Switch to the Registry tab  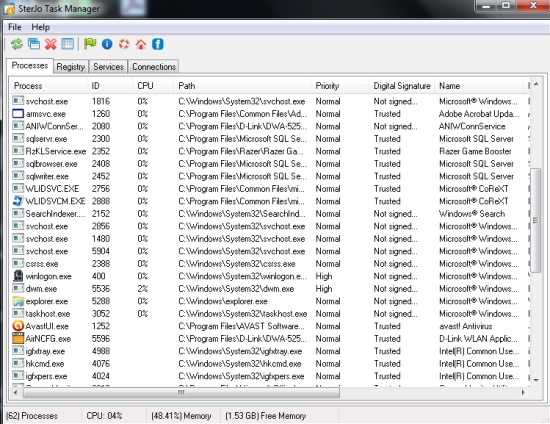[71, 67]
